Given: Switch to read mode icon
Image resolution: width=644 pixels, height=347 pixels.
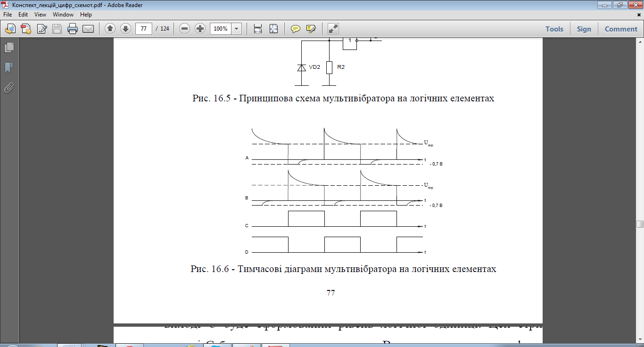Looking at the screenshot, I should pyautogui.click(x=333, y=29).
